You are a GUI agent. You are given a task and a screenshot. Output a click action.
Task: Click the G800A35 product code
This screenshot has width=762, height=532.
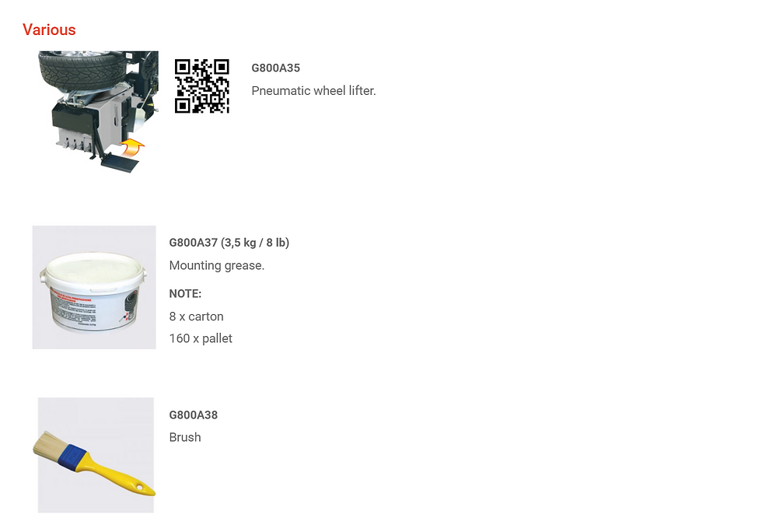275,68
